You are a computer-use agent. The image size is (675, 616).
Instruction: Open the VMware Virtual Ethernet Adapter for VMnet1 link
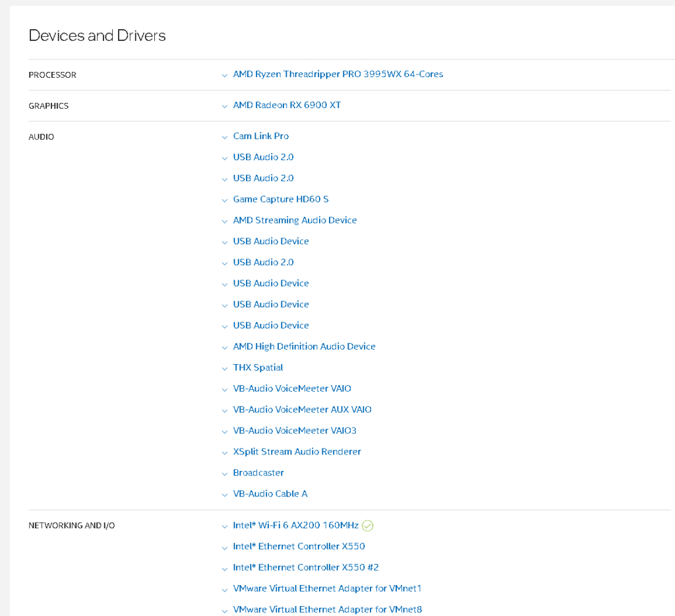[327, 588]
